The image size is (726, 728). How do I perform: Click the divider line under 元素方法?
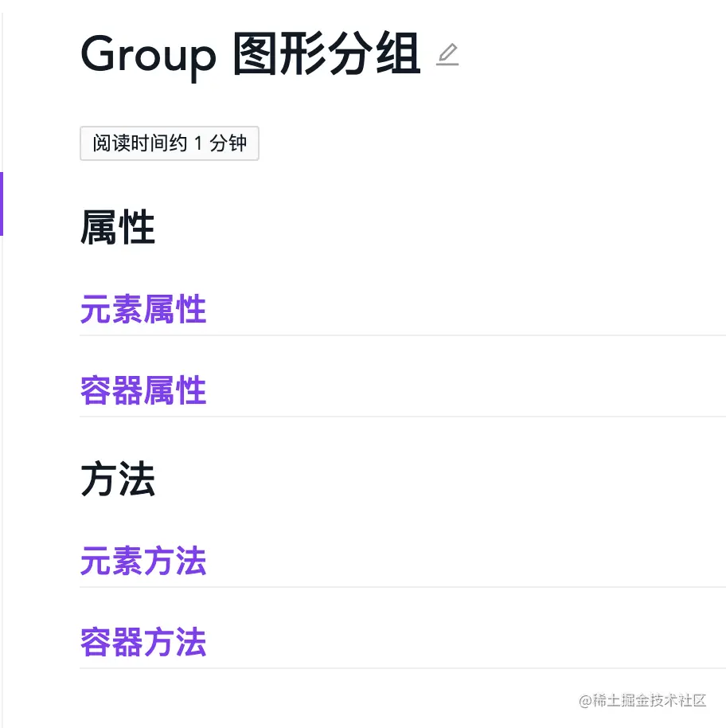tap(403, 587)
